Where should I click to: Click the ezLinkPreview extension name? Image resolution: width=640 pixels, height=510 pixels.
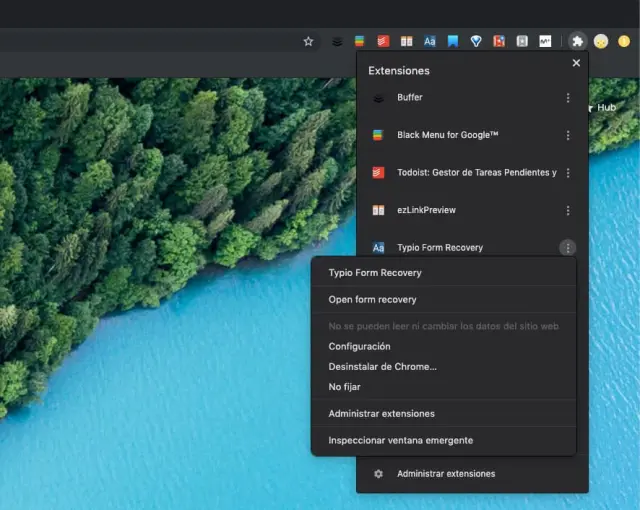point(426,210)
